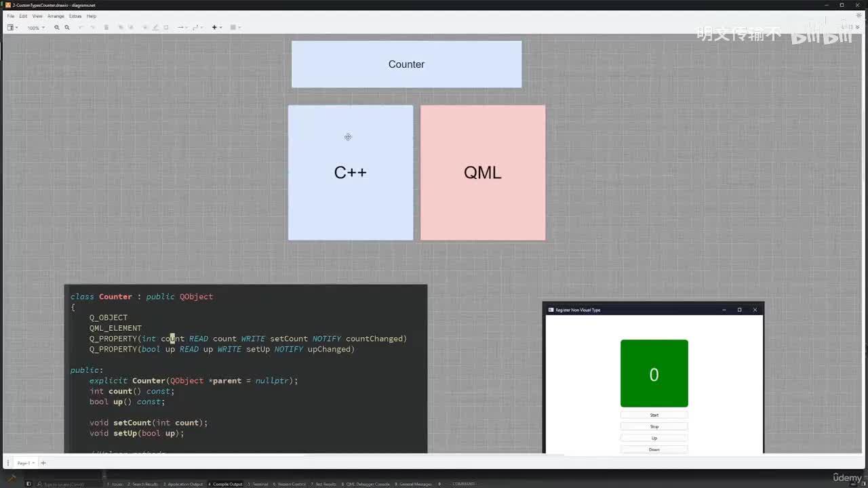This screenshot has height=488, width=868.
Task: Send selection to back
Action: pyautogui.click(x=131, y=28)
